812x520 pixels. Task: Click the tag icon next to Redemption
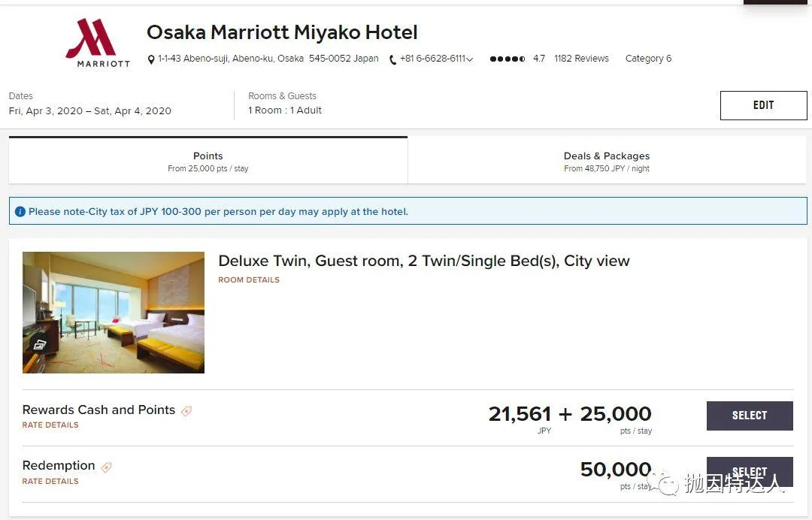[106, 467]
